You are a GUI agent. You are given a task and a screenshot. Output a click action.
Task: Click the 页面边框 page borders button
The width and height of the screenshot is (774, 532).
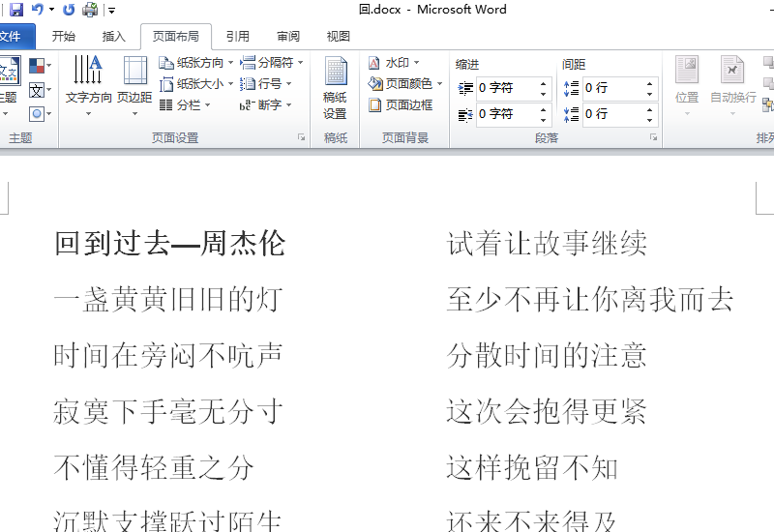click(401, 105)
